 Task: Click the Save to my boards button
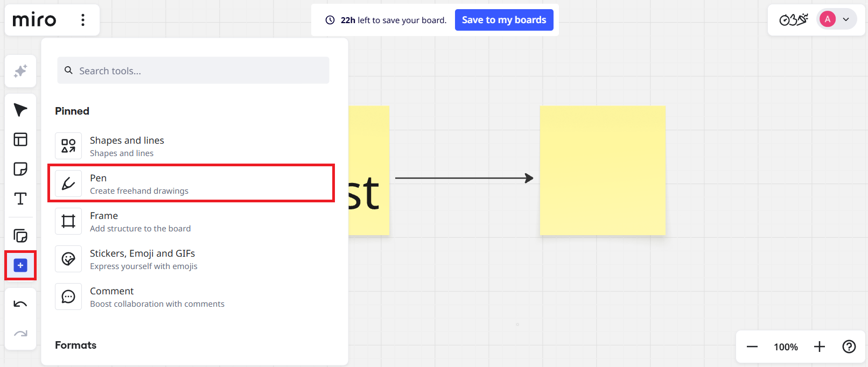(504, 19)
